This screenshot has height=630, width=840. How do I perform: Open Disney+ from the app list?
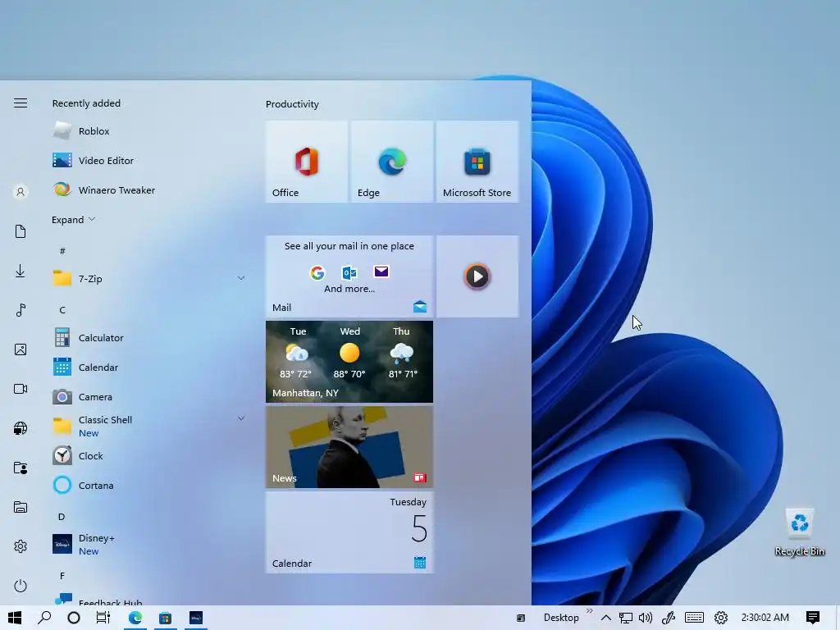[148, 545]
